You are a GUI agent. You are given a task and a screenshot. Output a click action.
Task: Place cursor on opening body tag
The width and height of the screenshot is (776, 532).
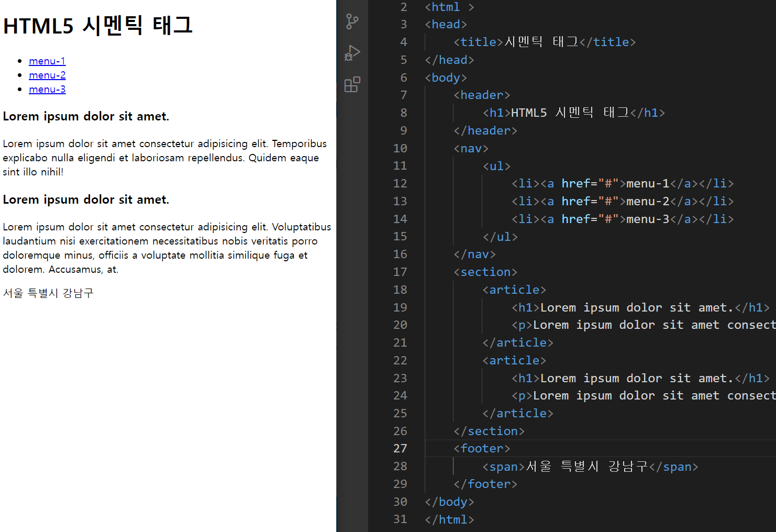coord(446,77)
